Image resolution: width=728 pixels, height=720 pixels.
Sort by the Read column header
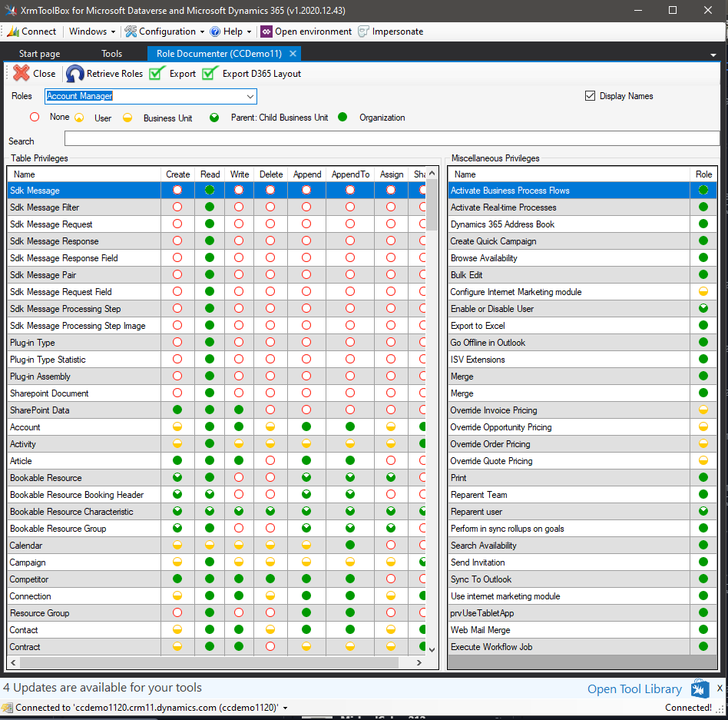pyautogui.click(x=210, y=174)
